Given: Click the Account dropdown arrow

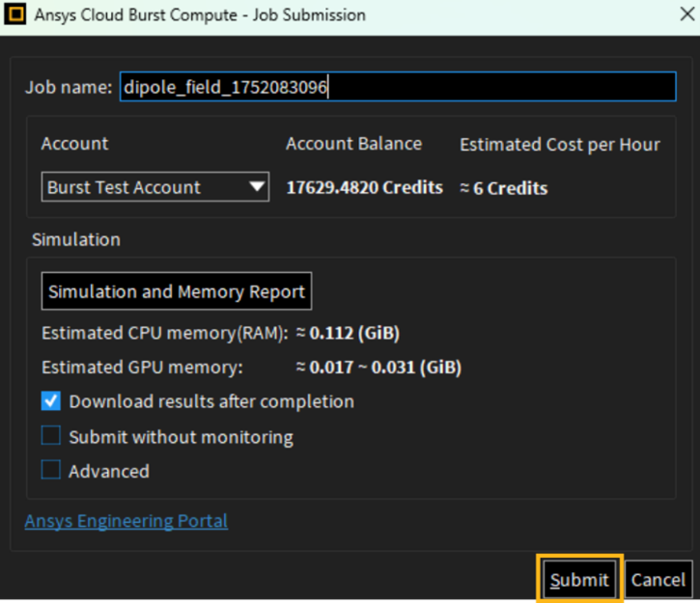Looking at the screenshot, I should pyautogui.click(x=257, y=187).
